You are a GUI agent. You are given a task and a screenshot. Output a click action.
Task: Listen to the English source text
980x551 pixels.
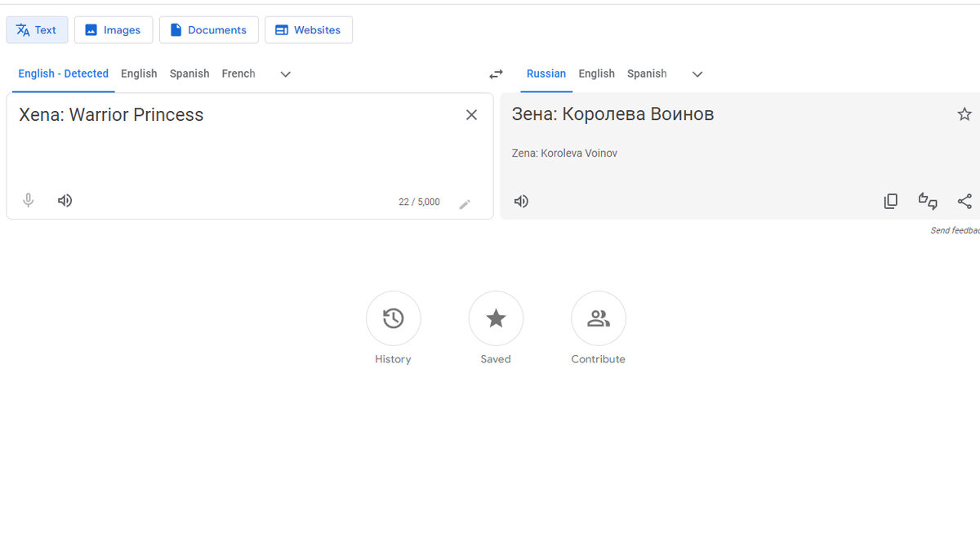(x=65, y=201)
